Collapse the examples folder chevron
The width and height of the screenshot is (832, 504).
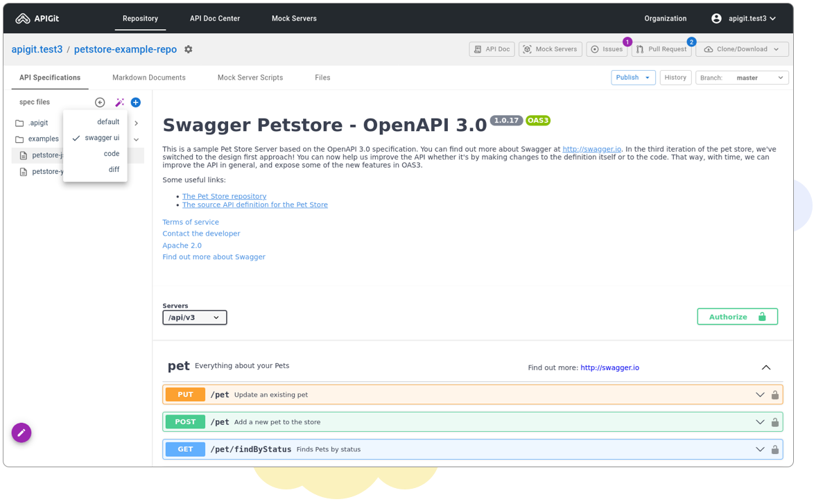coord(137,139)
